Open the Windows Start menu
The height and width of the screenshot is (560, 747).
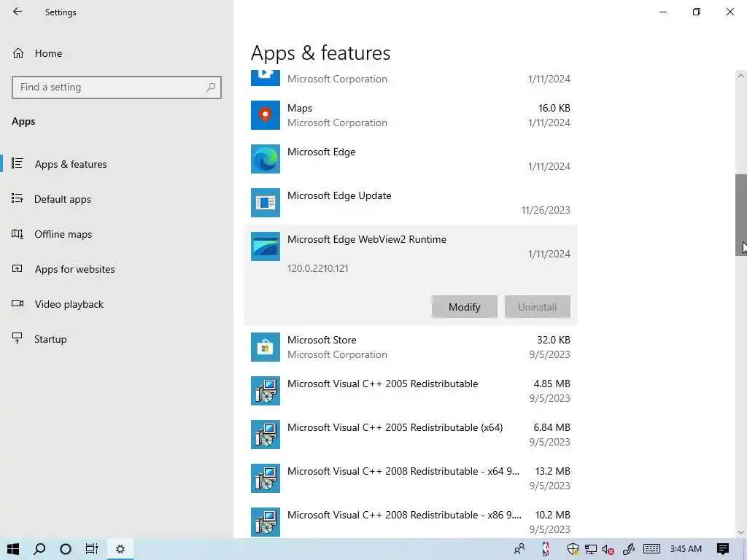tap(13, 549)
